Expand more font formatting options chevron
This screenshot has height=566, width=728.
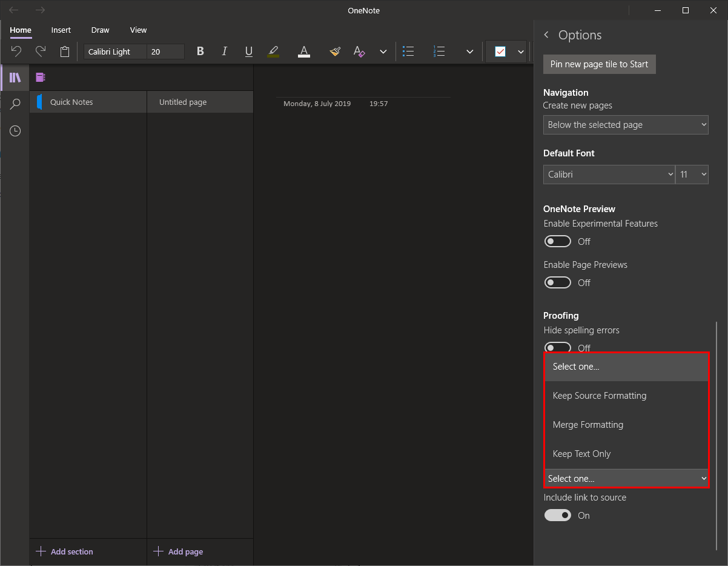point(383,52)
